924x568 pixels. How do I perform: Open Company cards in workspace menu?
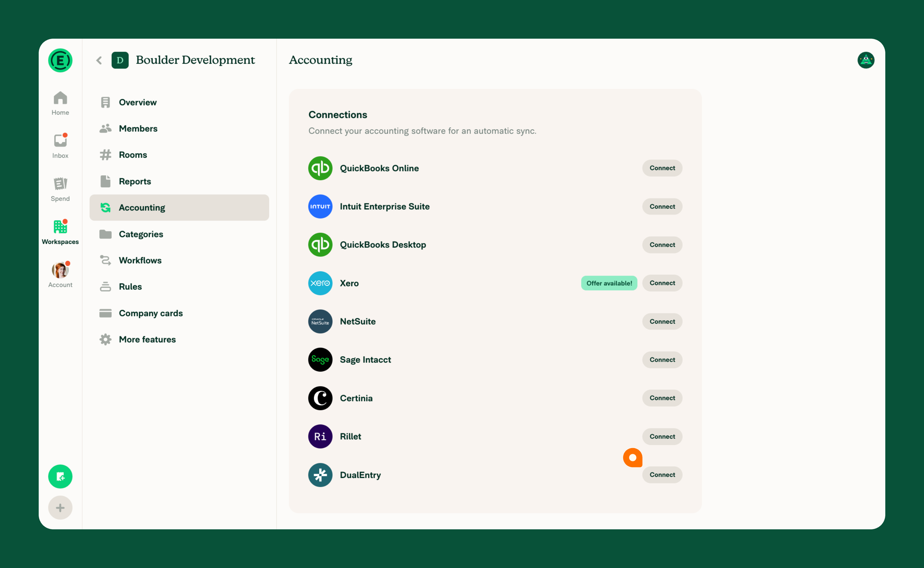179,313
